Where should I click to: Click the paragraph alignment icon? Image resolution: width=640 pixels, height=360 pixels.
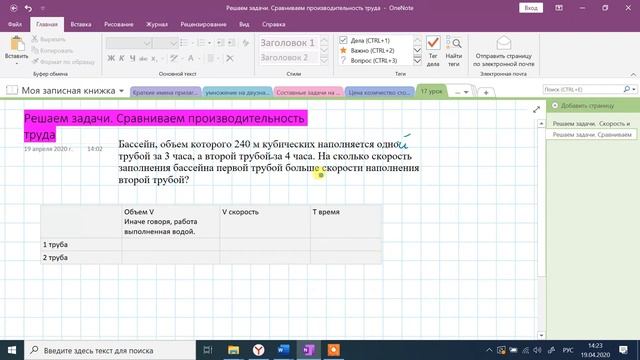[211, 58]
